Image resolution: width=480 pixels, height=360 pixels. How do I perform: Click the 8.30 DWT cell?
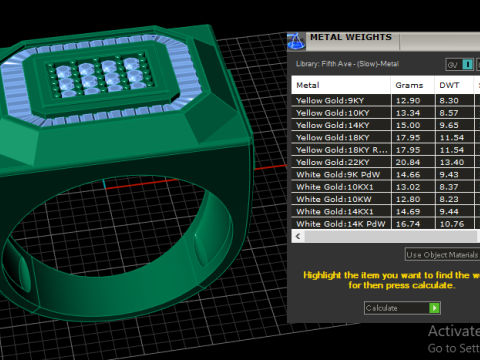454,100
